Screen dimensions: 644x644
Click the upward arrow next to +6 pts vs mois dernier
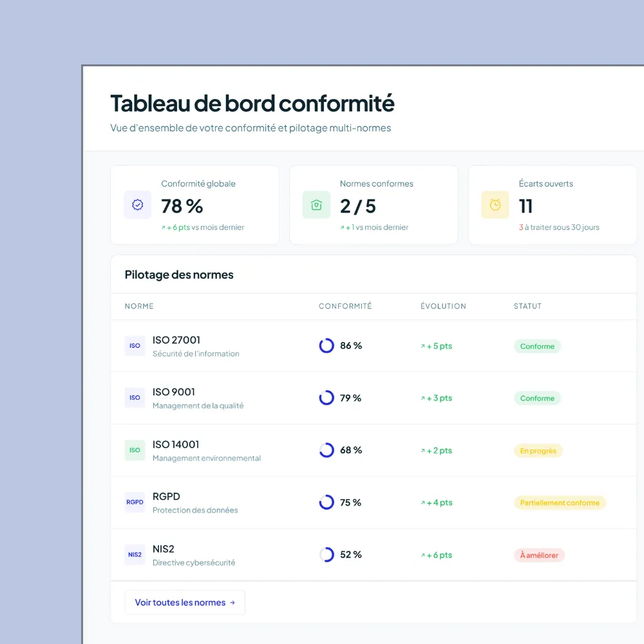point(164,227)
